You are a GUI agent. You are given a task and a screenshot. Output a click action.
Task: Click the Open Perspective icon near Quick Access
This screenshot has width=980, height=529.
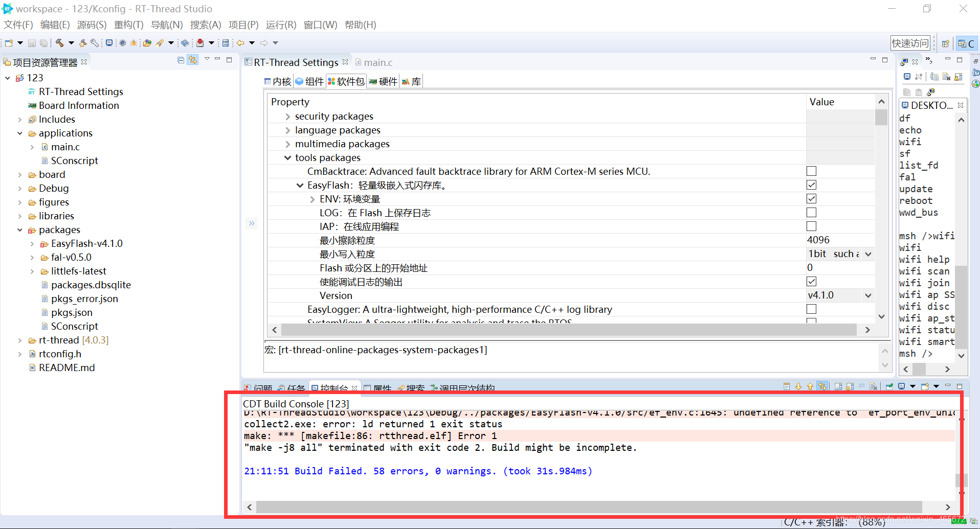click(x=946, y=43)
